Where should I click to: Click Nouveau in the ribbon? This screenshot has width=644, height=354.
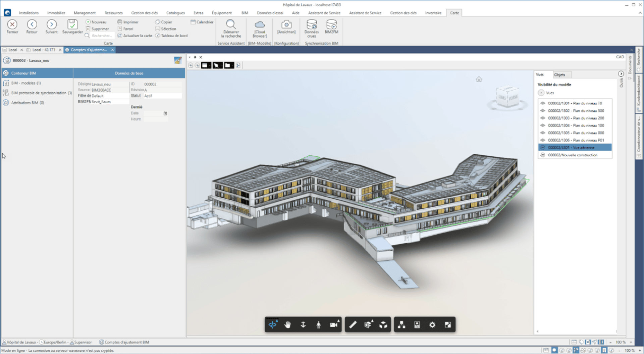[96, 22]
